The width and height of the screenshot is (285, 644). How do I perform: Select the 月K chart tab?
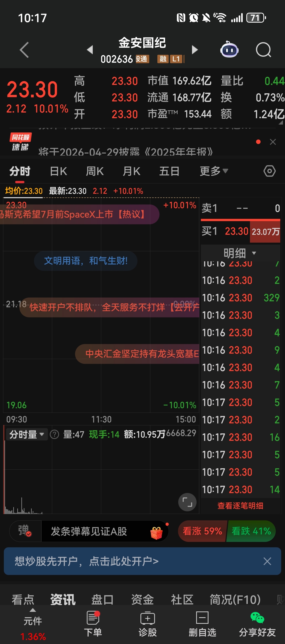pyautogui.click(x=131, y=171)
